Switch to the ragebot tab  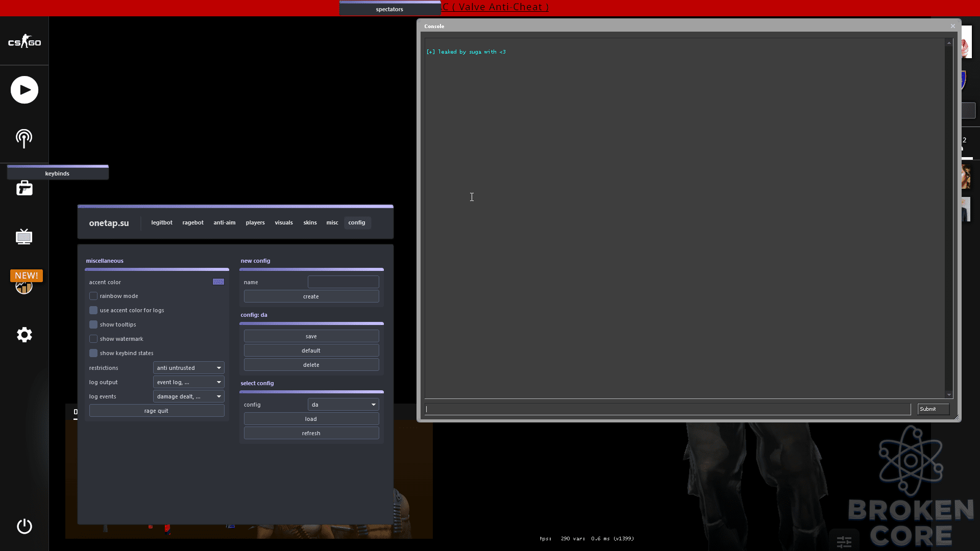pos(193,222)
